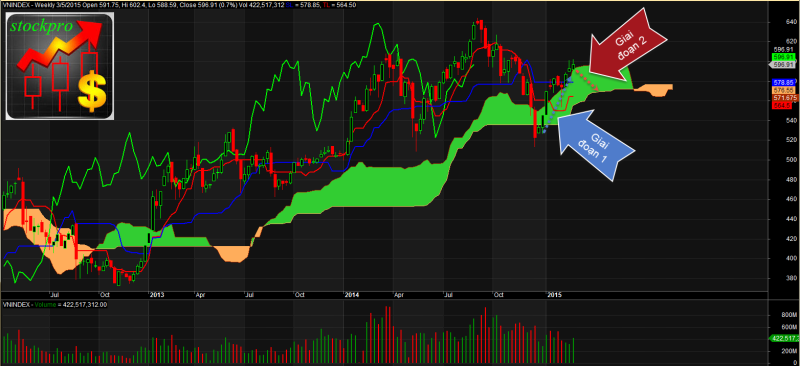Click the 640 price axis level
This screenshot has width=800, height=366.
(x=778, y=22)
